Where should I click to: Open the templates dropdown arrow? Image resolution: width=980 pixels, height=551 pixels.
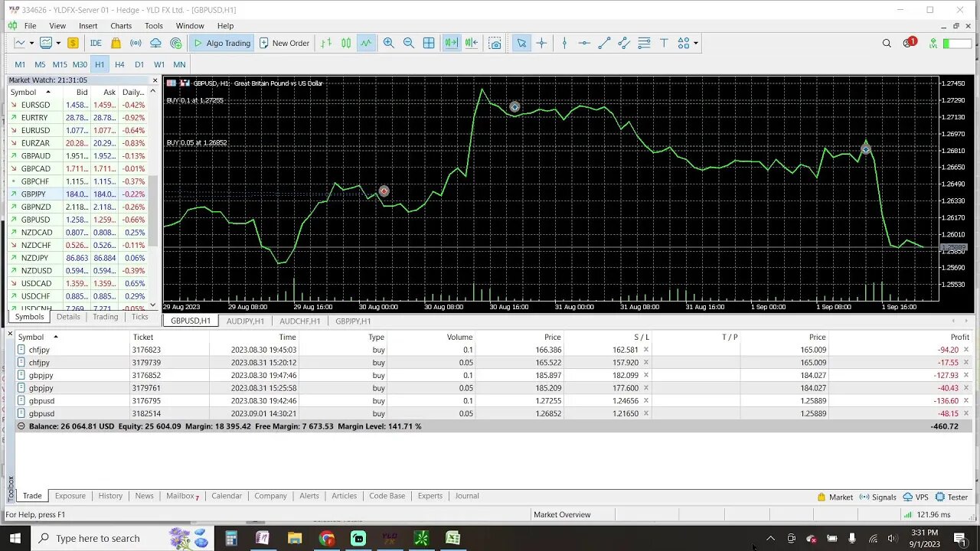57,43
